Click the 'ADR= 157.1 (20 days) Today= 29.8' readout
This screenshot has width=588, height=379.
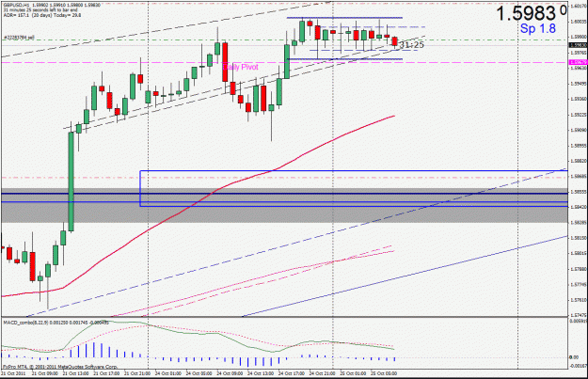pos(42,15)
